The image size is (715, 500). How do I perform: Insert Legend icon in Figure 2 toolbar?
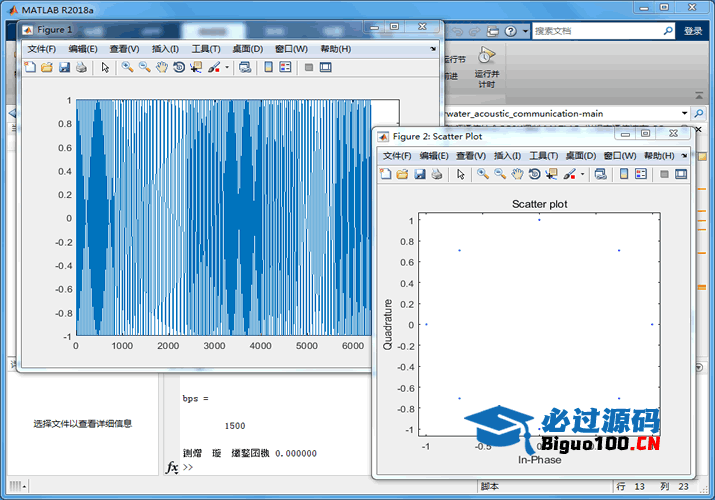641,174
